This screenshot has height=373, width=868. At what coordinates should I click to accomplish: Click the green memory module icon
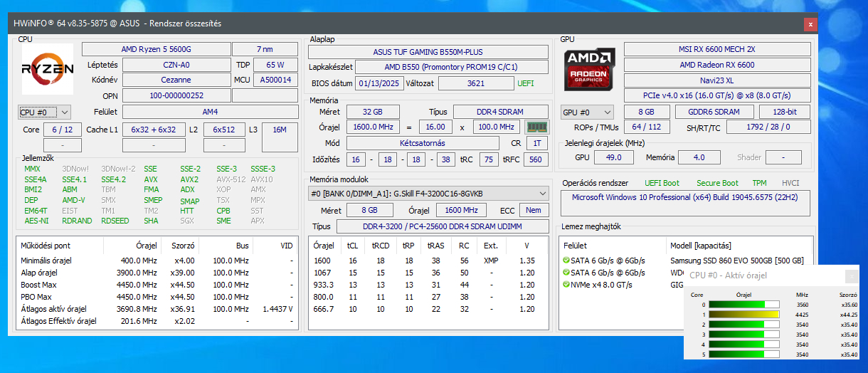point(536,127)
